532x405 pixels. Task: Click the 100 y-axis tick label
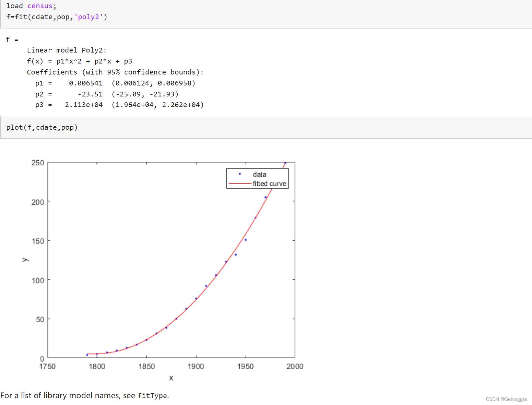coord(38,280)
